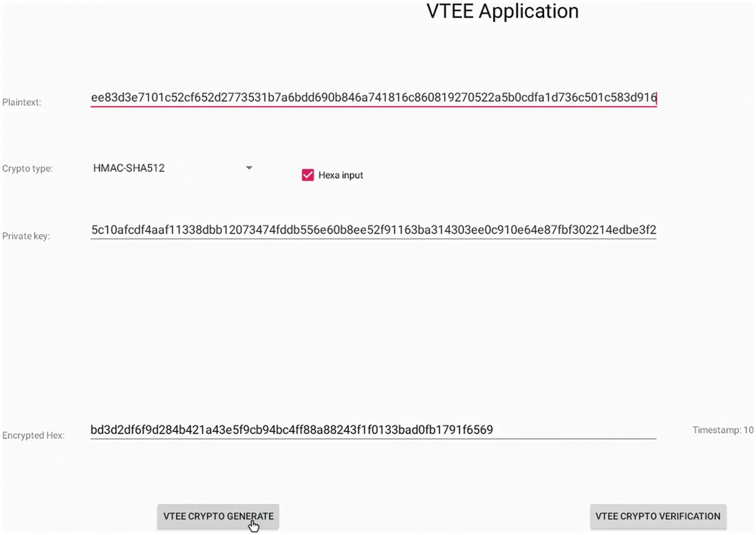Click the Hexa input label text

(x=340, y=175)
